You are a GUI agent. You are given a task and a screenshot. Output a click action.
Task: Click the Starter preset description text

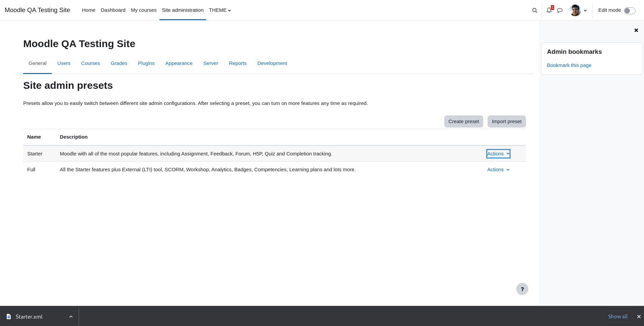(x=196, y=154)
